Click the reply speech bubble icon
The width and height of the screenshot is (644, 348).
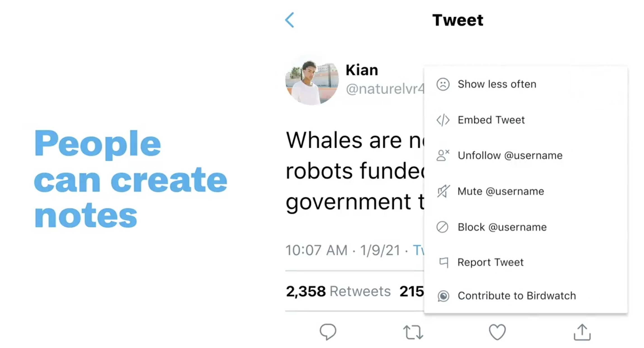coord(328,332)
